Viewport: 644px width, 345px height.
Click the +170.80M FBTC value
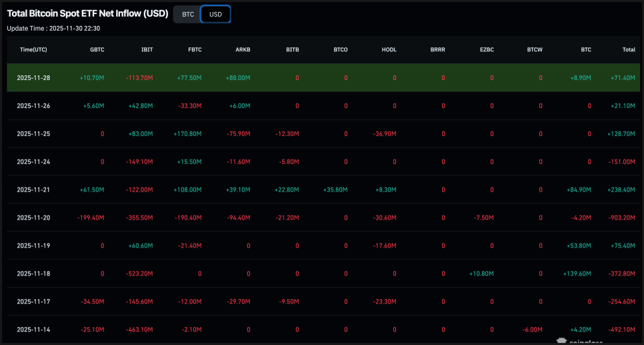coord(187,134)
